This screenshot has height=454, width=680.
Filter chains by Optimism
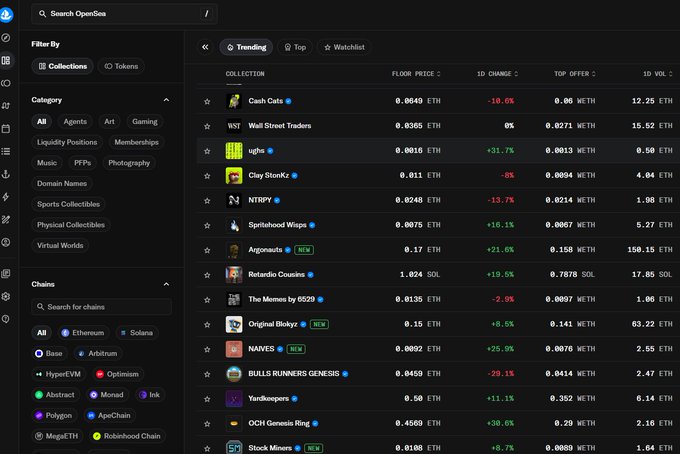(x=118, y=374)
